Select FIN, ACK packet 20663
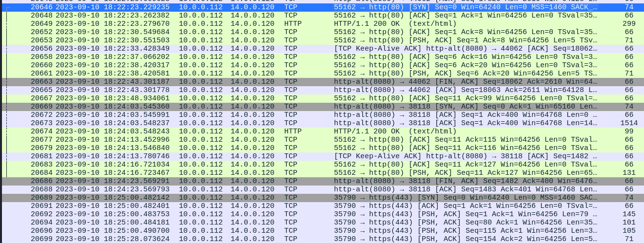644x243 pixels. point(322,82)
